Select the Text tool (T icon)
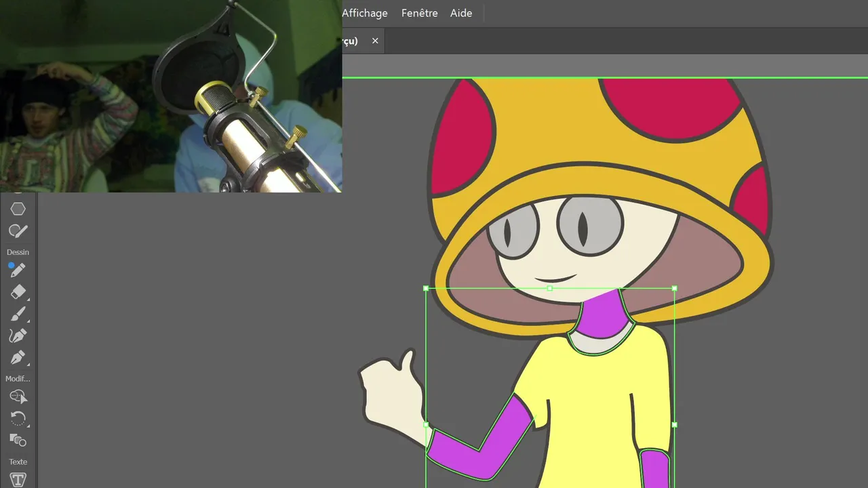This screenshot has width=868, height=488. click(x=18, y=479)
